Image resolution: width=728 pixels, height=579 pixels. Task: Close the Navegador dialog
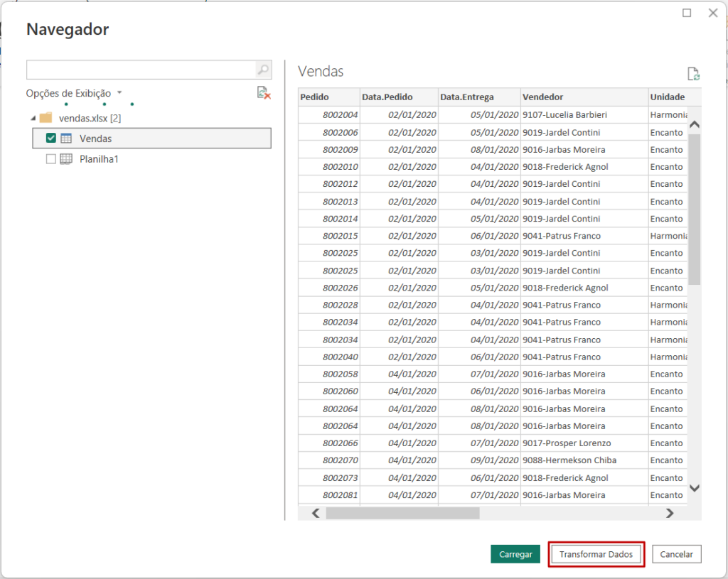(x=712, y=13)
